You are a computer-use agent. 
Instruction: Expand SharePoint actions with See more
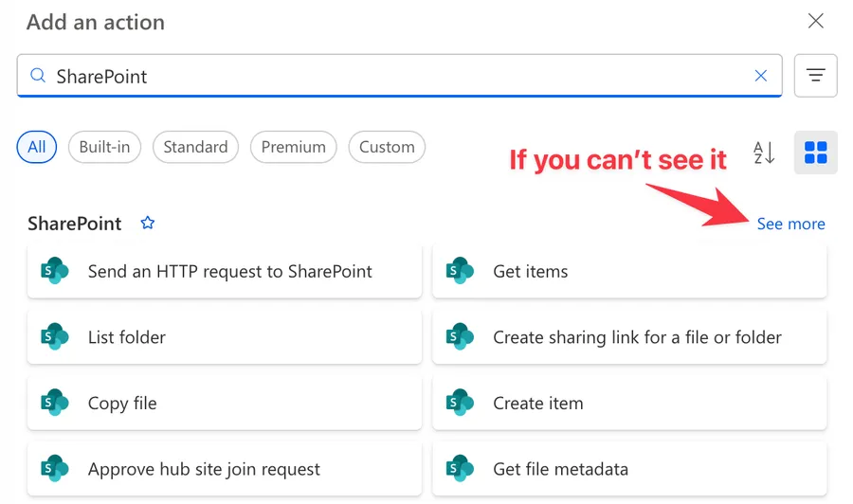790,225
